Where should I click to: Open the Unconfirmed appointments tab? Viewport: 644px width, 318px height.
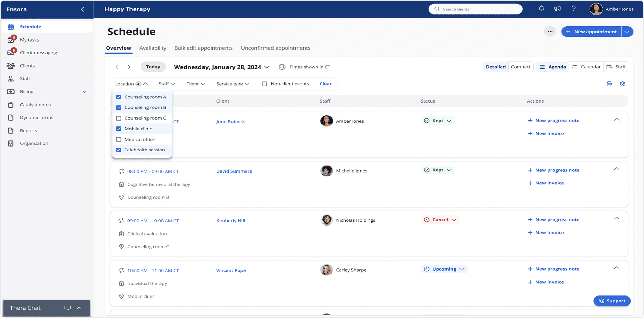(276, 48)
